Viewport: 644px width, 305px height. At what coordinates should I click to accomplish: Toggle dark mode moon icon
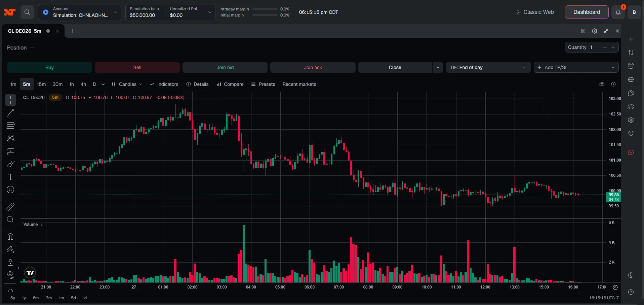pyautogui.click(x=631, y=275)
